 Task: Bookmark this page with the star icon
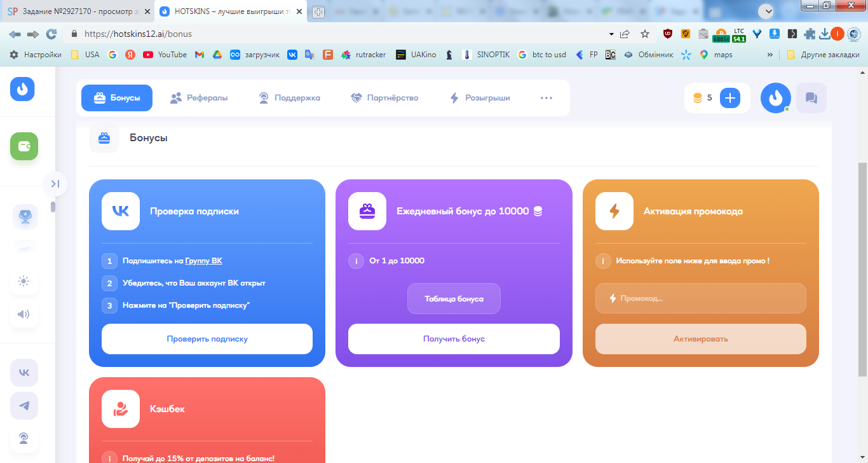645,34
